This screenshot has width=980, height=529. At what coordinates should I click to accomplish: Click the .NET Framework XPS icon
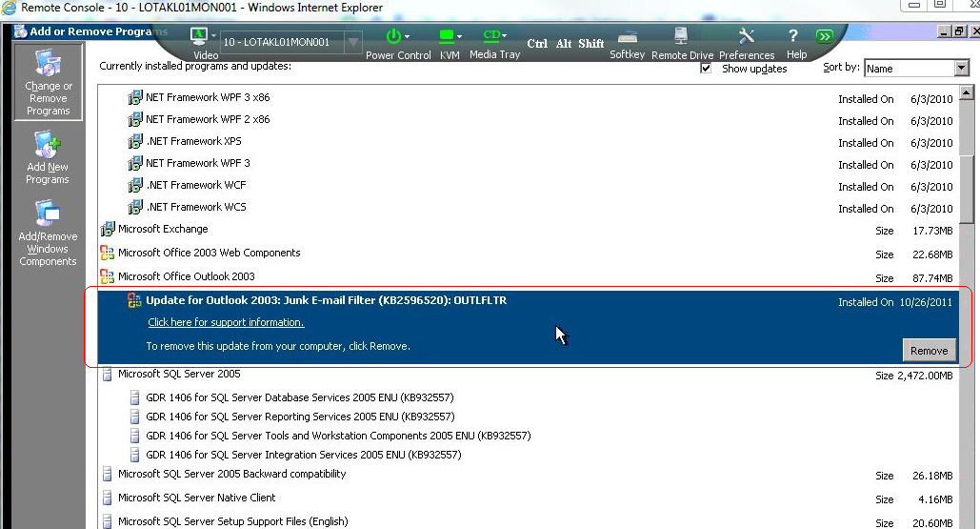click(x=135, y=142)
